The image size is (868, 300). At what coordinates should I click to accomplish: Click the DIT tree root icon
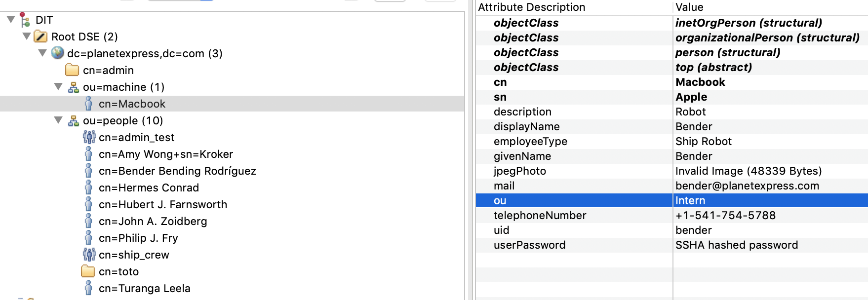pos(25,20)
